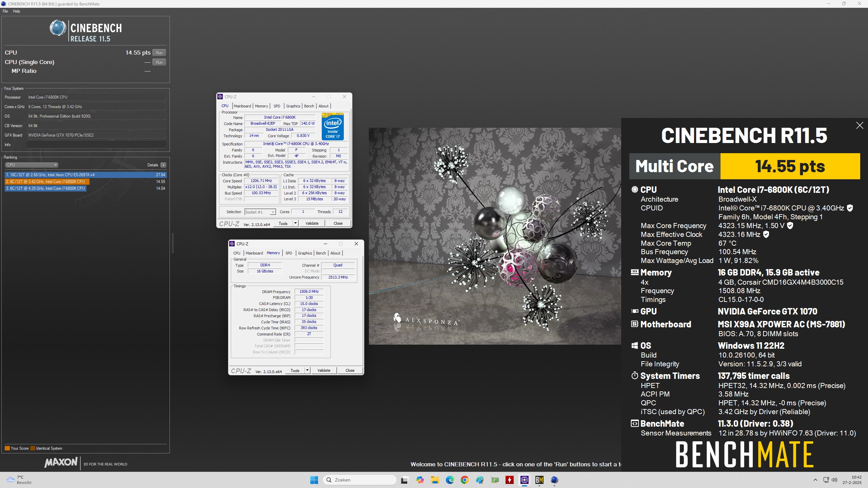Click the Intel Core i7 logo
868x488 pixels.
333,126
